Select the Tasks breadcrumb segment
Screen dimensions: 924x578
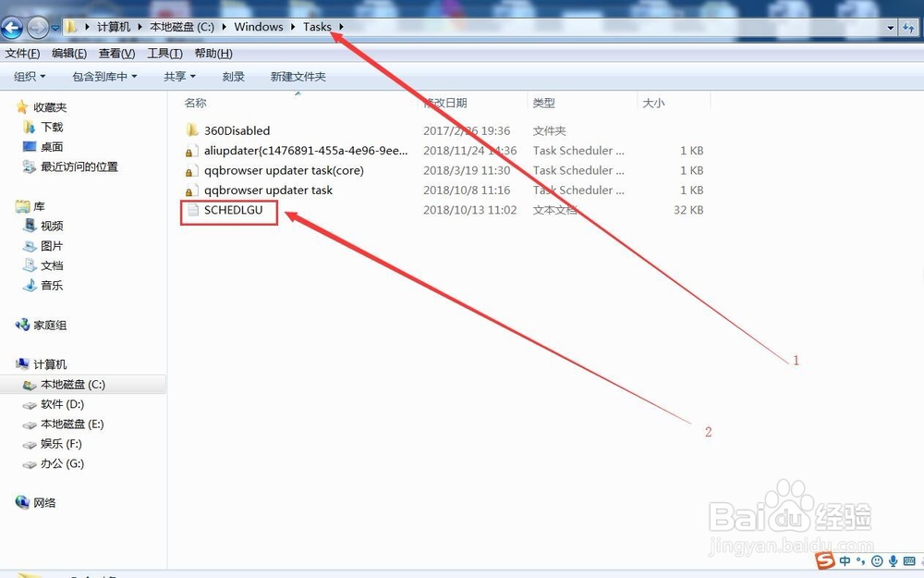point(317,27)
